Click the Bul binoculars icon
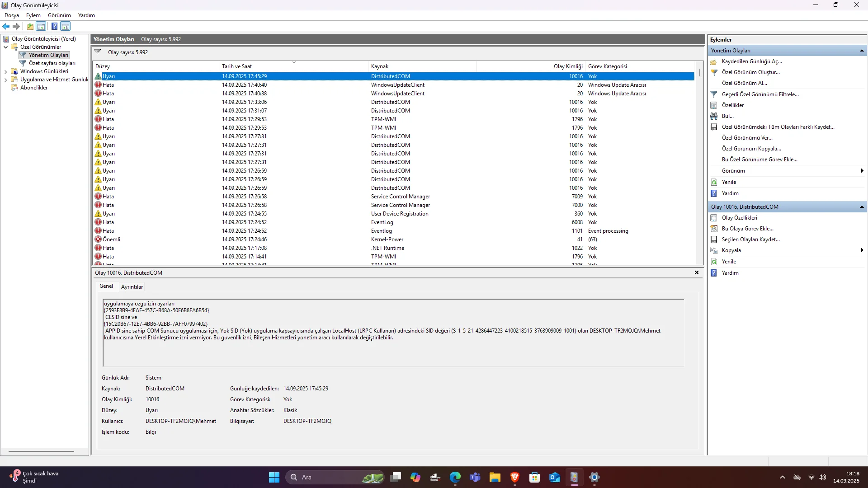 click(714, 116)
